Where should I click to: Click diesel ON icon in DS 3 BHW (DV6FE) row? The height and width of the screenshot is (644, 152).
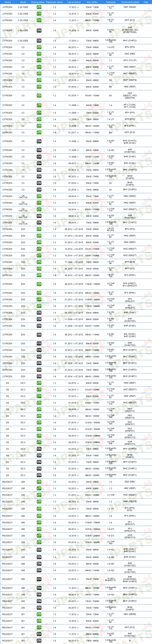(x=39, y=455)
